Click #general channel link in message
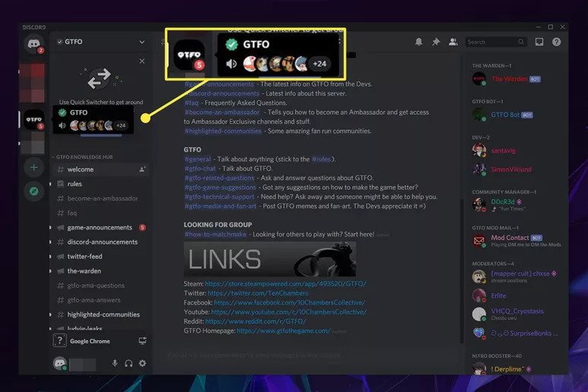This screenshot has width=588, height=392. coord(198,159)
